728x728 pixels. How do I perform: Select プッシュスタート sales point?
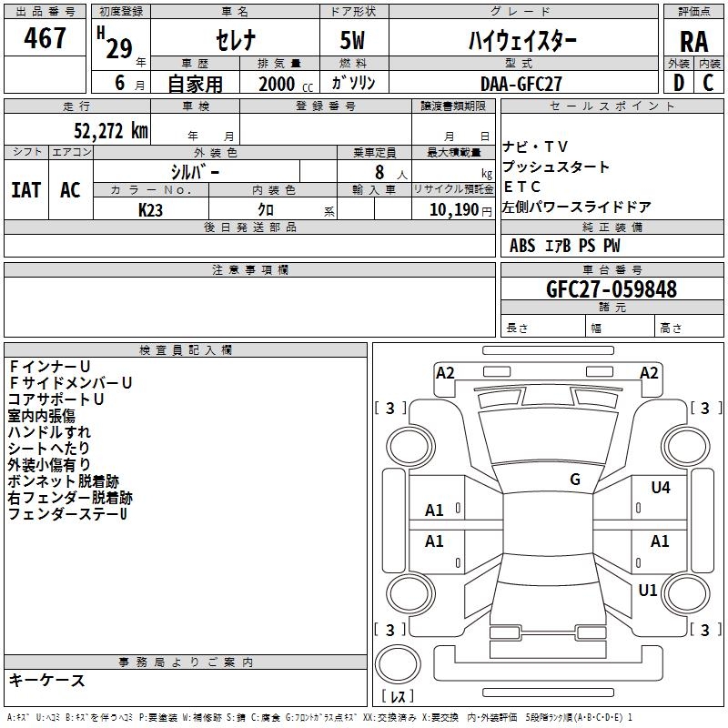[x=555, y=167]
